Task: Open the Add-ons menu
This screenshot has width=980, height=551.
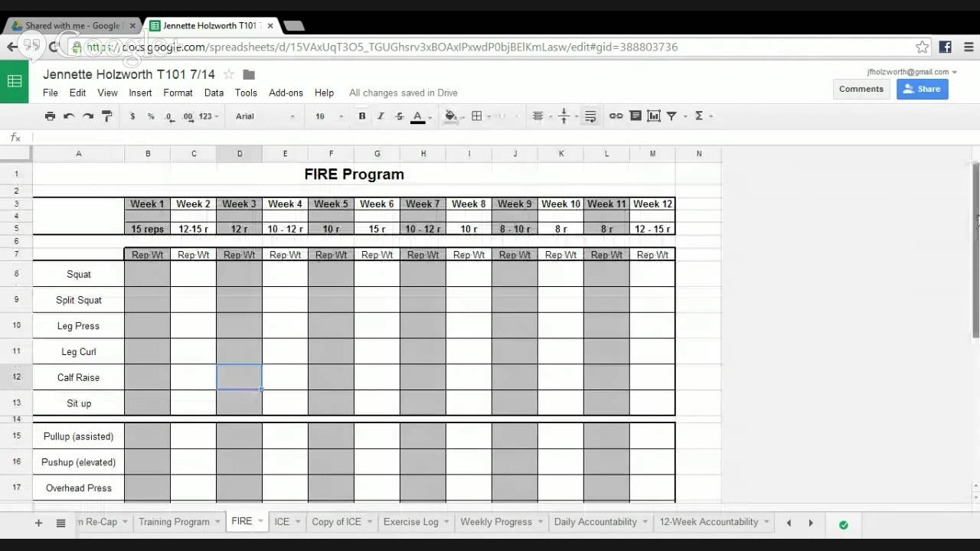Action: [286, 93]
